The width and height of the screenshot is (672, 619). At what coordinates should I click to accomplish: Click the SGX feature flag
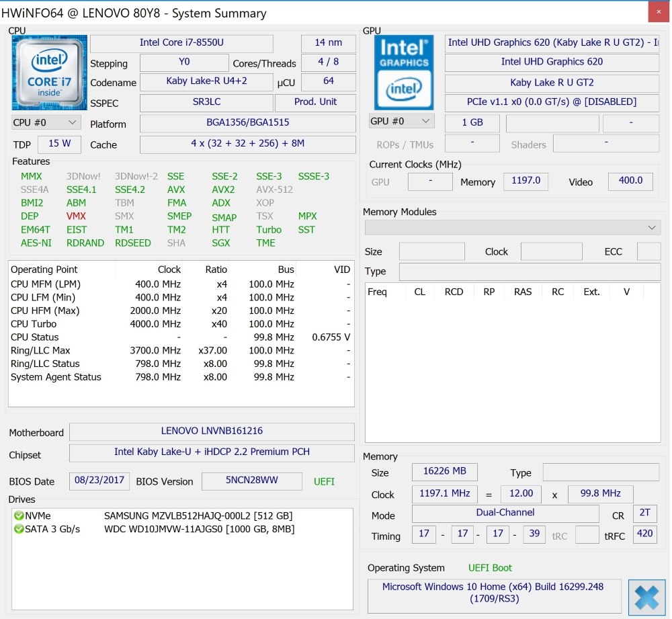click(x=220, y=243)
